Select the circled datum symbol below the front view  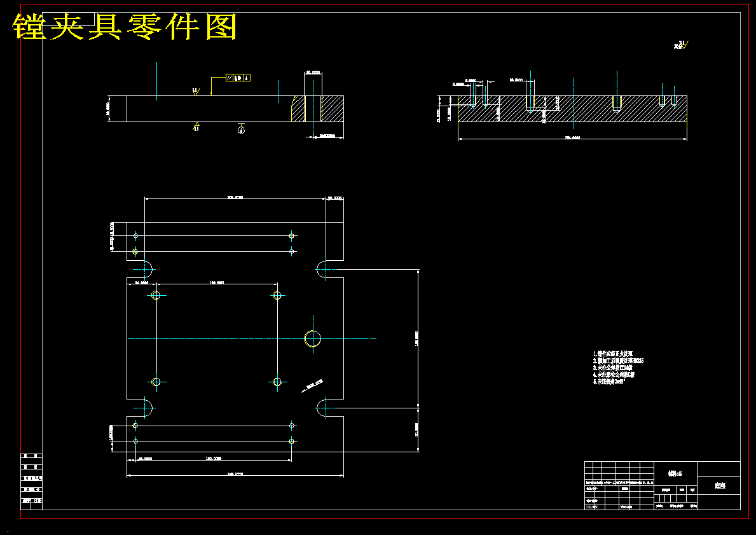[242, 129]
